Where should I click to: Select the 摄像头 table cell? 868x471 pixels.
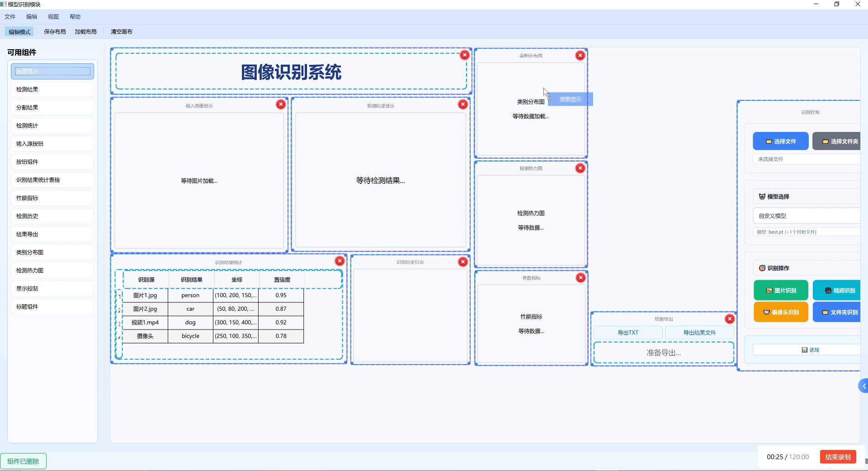(x=145, y=336)
